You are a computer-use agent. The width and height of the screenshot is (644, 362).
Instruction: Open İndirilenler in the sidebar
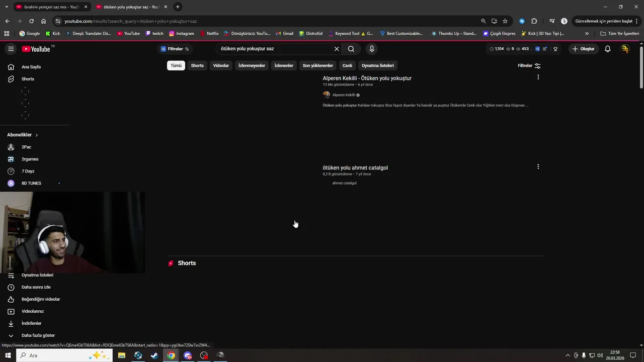pyautogui.click(x=31, y=323)
